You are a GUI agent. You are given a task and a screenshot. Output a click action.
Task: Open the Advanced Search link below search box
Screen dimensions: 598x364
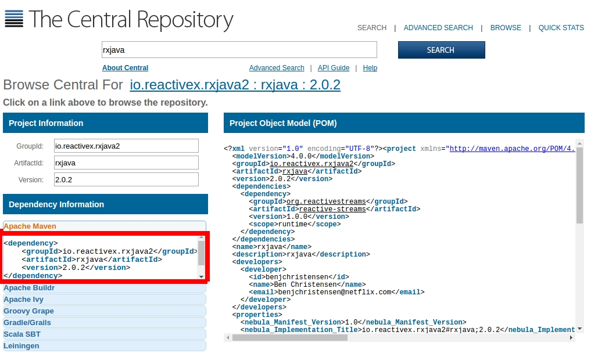tap(277, 68)
